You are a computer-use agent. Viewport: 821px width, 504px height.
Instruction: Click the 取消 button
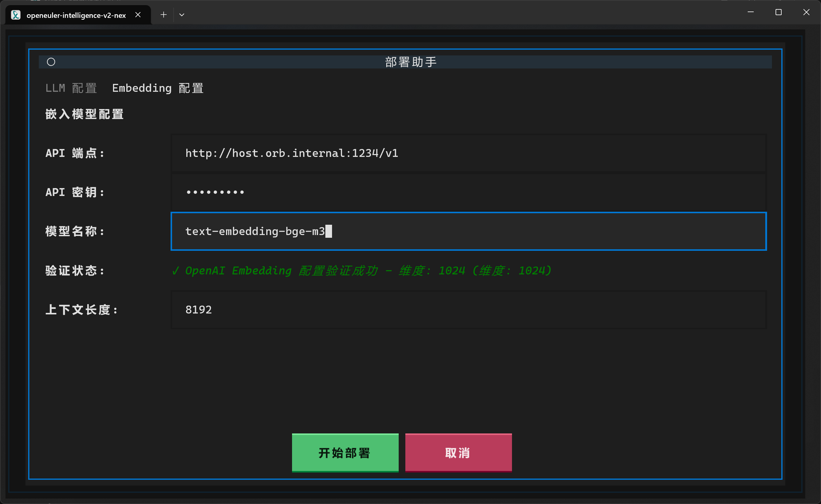(458, 453)
